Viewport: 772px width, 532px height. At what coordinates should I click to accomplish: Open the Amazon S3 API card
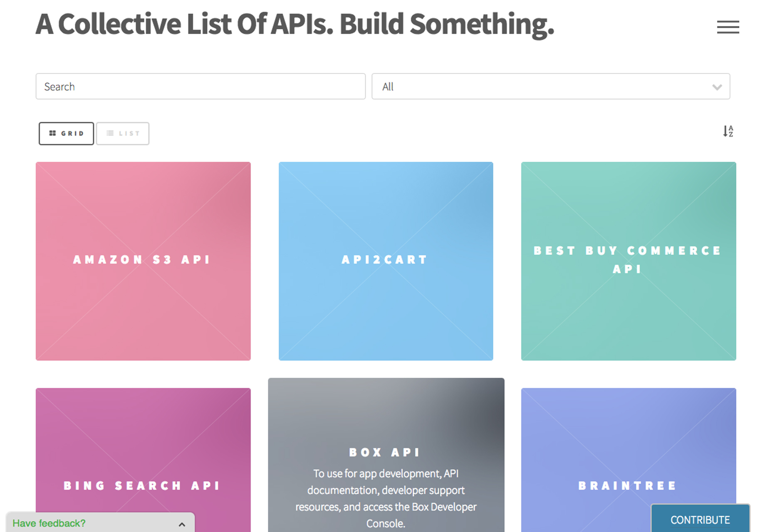coord(143,261)
